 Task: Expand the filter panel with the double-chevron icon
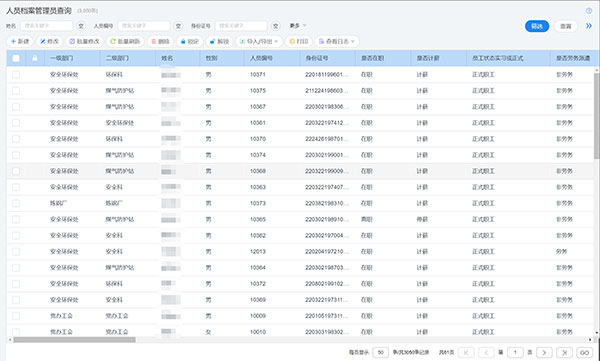coord(589,26)
